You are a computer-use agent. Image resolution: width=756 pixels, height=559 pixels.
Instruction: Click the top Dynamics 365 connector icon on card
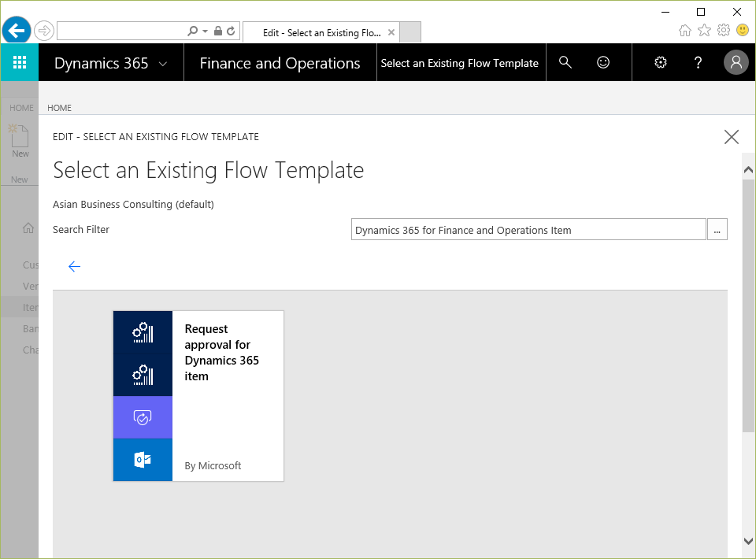tap(143, 332)
